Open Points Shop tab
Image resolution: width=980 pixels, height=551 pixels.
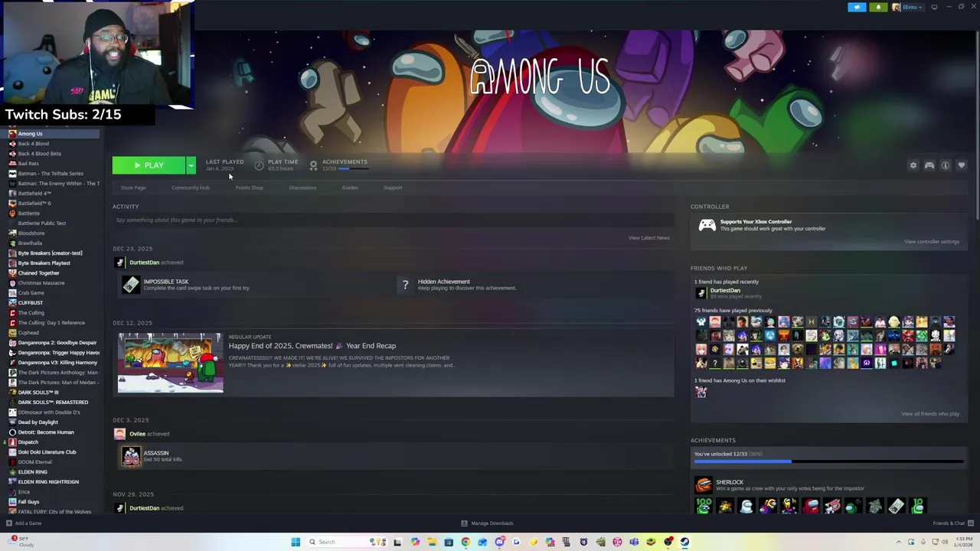pos(250,187)
